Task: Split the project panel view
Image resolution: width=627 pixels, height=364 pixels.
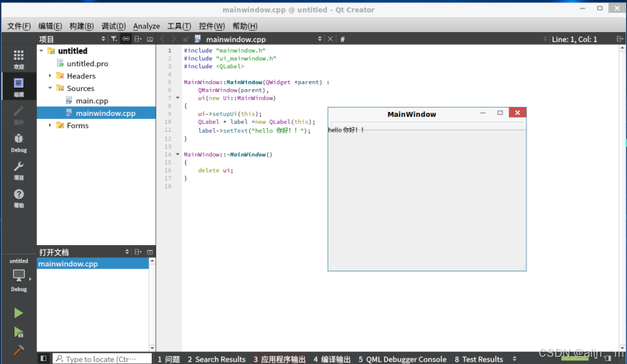Action: 138,38
